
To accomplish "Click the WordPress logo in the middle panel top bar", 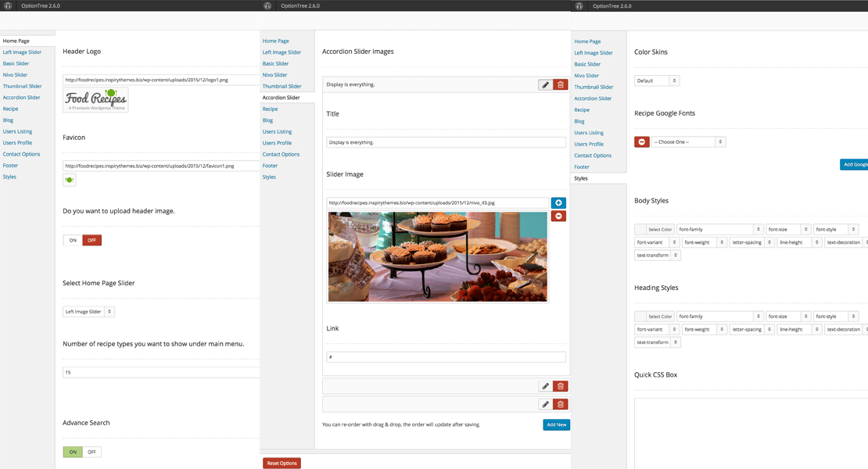I will coord(267,5).
